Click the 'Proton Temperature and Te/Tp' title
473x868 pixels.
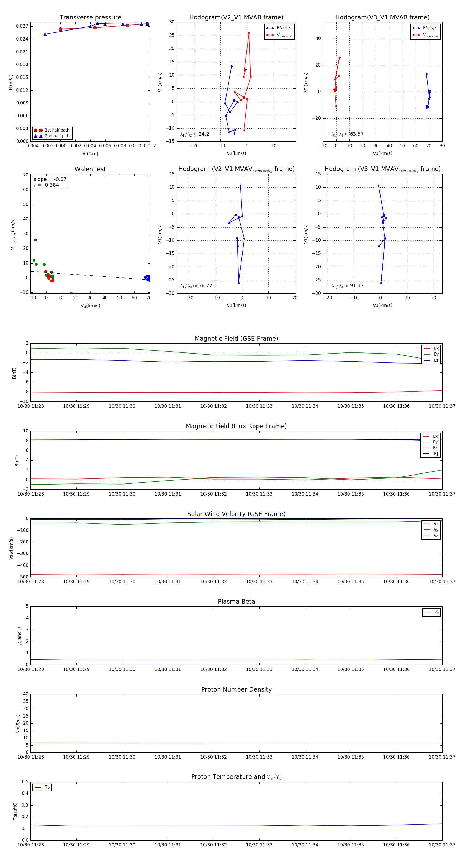(x=236, y=777)
